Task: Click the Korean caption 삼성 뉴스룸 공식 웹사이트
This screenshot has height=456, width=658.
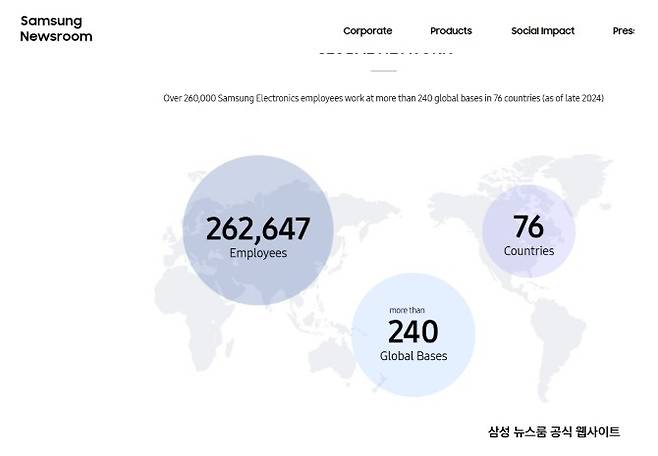Action: (553, 432)
